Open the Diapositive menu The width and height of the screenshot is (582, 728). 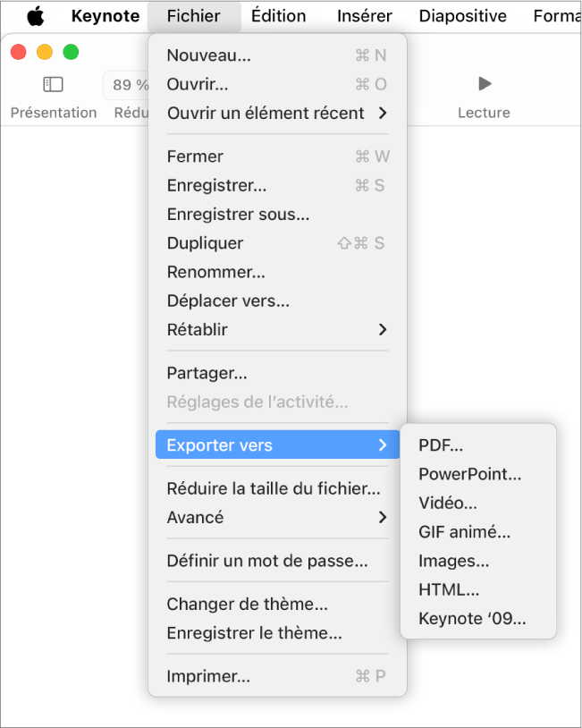[x=462, y=15]
